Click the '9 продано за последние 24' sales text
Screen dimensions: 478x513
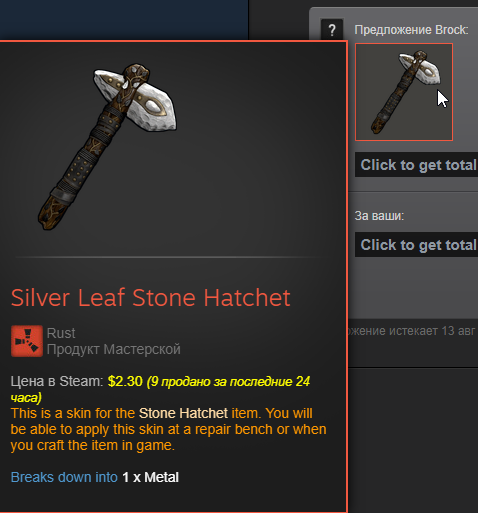(x=228, y=381)
